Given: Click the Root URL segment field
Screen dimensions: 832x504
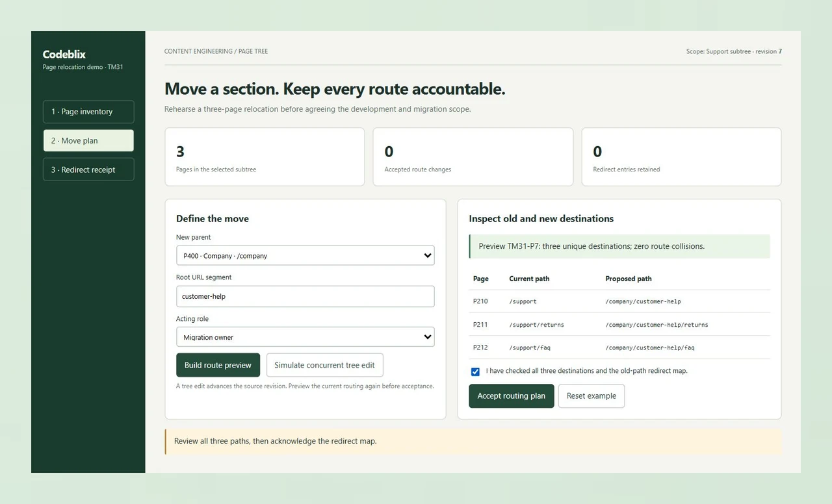Looking at the screenshot, I should (x=305, y=296).
